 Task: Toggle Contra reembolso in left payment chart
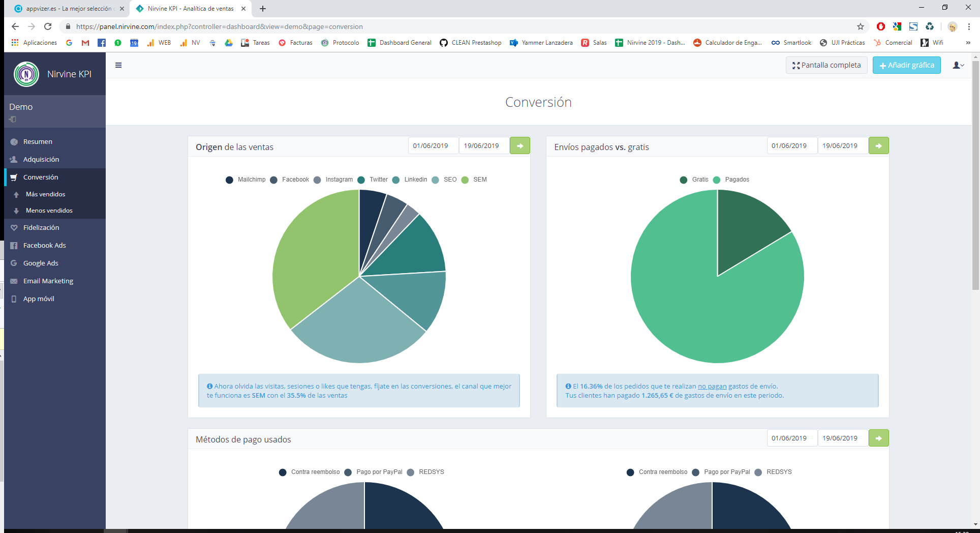[310, 472]
